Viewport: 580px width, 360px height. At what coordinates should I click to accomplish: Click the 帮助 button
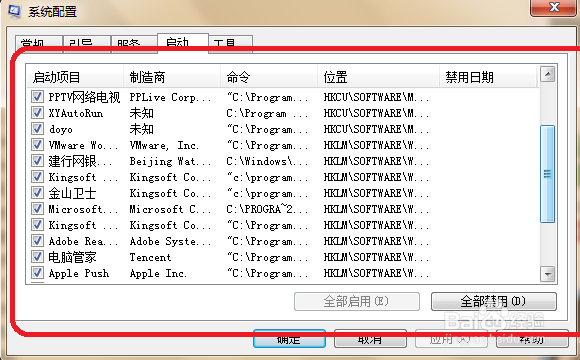532,339
